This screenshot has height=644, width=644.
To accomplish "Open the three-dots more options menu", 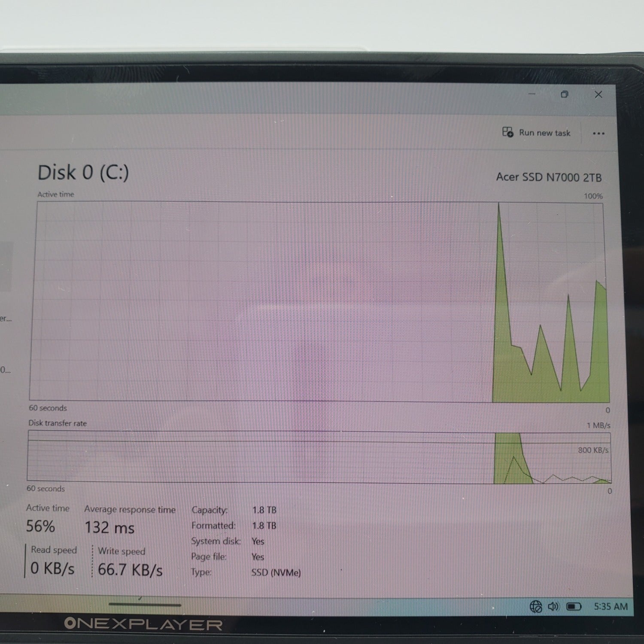I will (598, 134).
